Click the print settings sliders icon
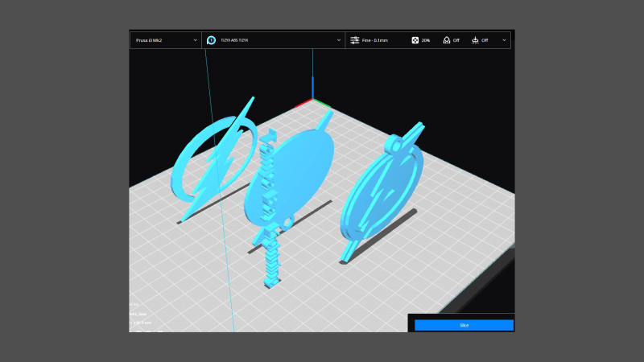 tap(355, 39)
